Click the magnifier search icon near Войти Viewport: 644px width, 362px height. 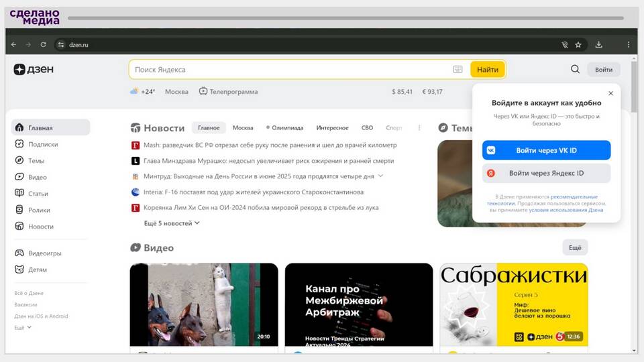tap(575, 69)
